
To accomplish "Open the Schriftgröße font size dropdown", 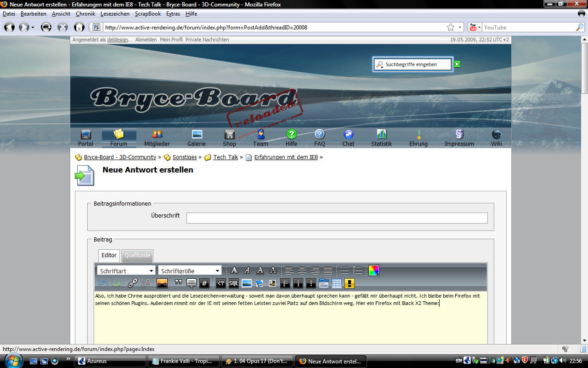I will click(x=190, y=270).
